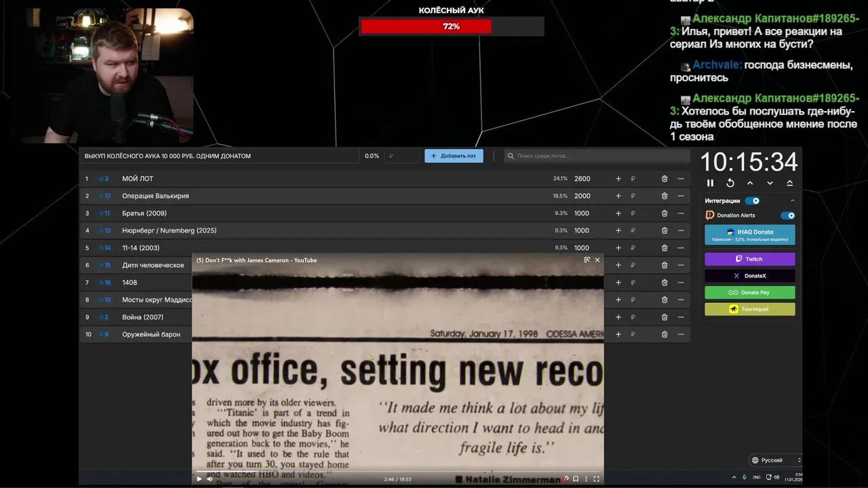The image size is (868, 488).
Task: Seek on the video progress bar
Action: pos(397,471)
